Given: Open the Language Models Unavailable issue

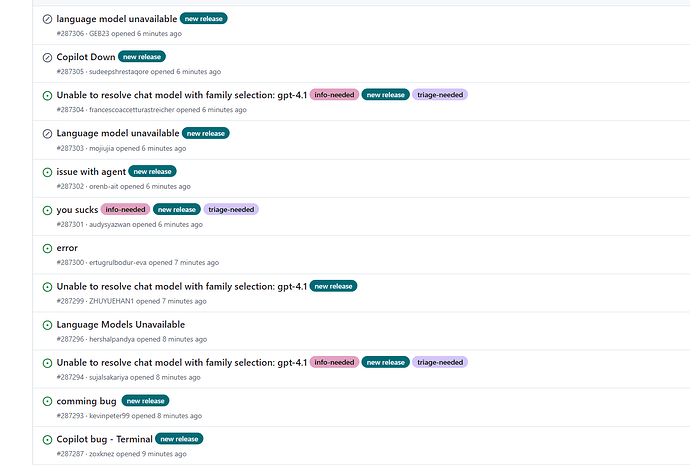Looking at the screenshot, I should [121, 325].
